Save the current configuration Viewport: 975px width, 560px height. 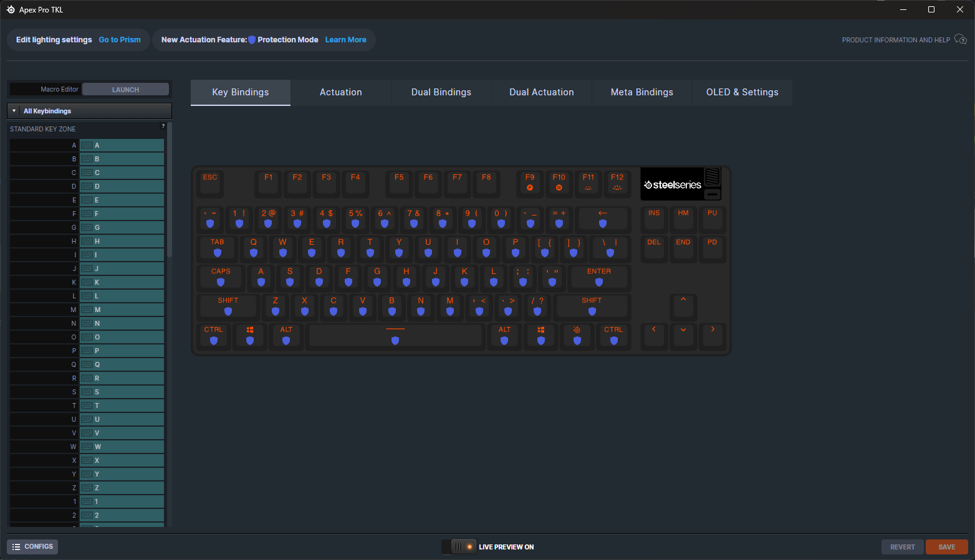click(x=946, y=546)
